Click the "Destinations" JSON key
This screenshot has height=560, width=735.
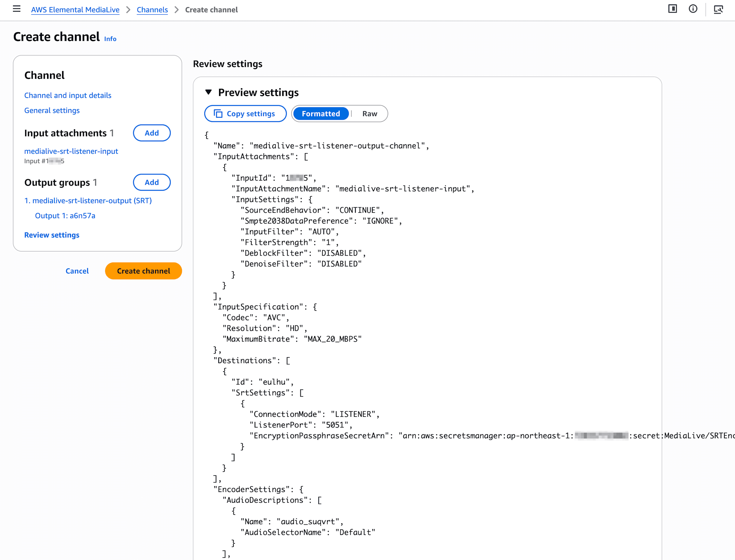(x=245, y=361)
